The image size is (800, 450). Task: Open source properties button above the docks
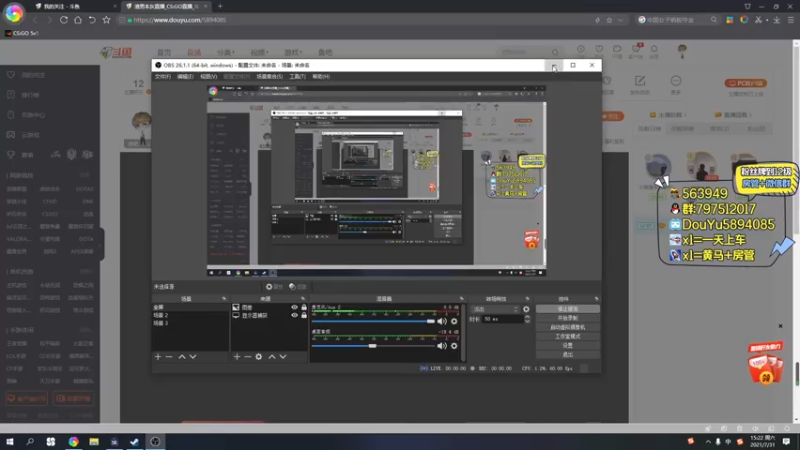[274, 287]
